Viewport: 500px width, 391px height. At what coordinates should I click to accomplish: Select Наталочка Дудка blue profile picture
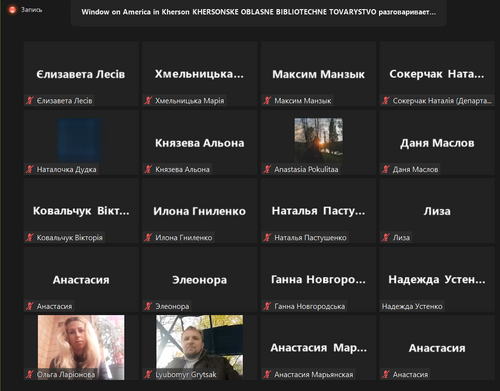coord(80,140)
